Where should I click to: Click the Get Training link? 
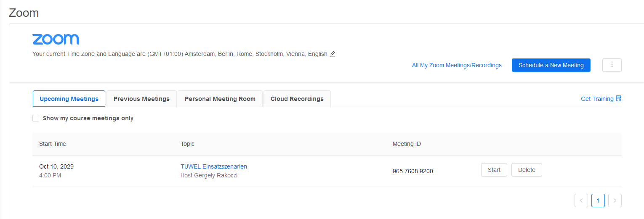(x=597, y=99)
